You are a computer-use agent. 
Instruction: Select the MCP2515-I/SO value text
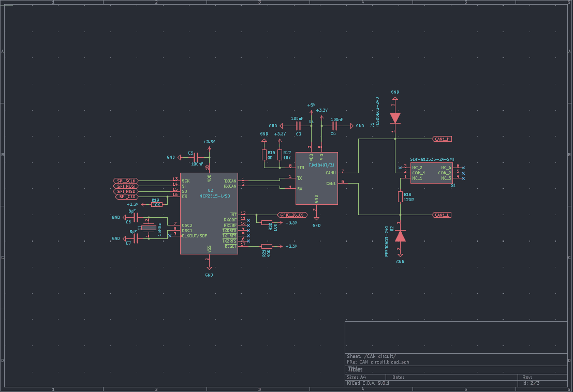coord(215,196)
